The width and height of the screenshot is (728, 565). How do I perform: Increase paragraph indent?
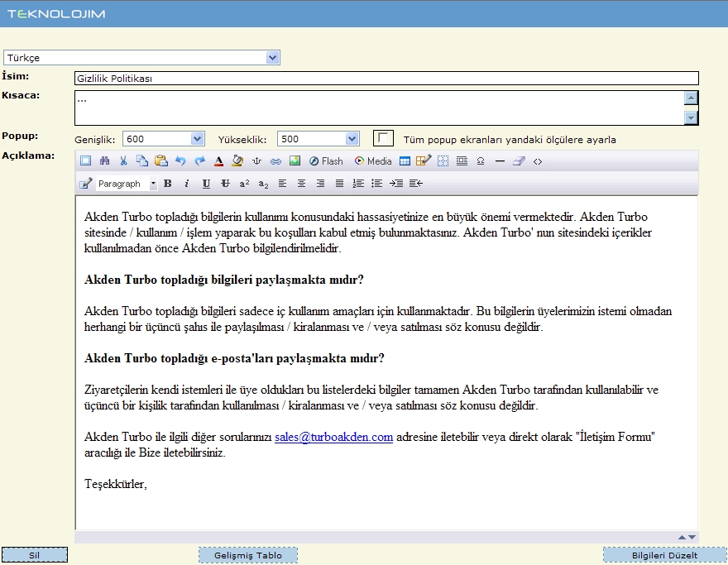[x=396, y=184]
